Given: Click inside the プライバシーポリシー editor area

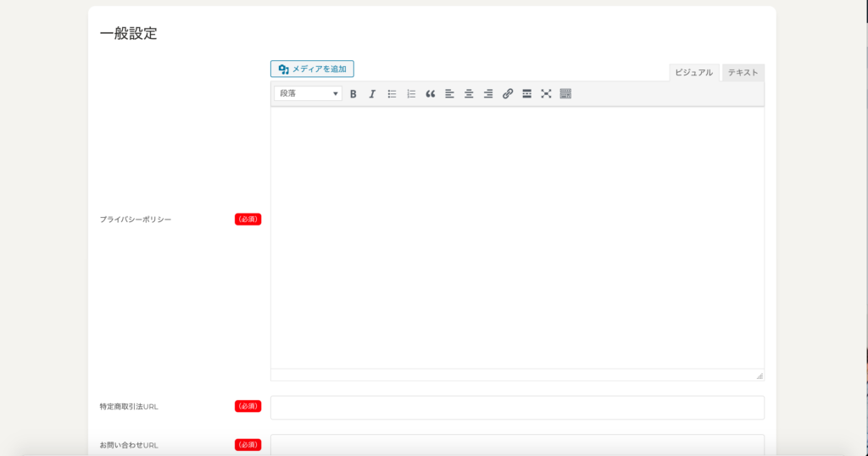Looking at the screenshot, I should click(517, 237).
